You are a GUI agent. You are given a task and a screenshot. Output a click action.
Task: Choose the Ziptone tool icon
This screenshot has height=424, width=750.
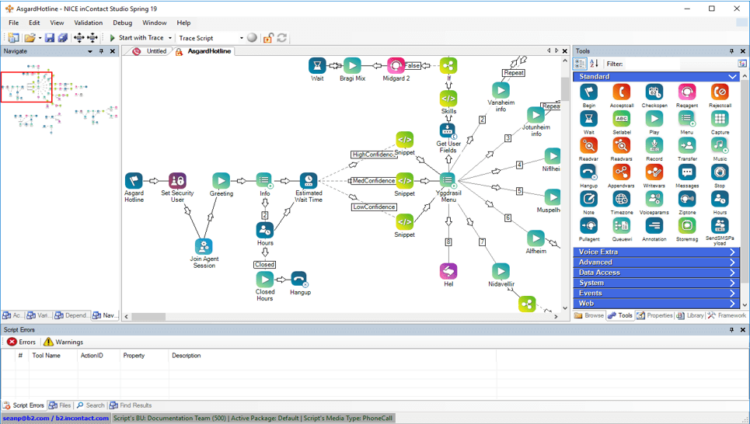click(687, 199)
